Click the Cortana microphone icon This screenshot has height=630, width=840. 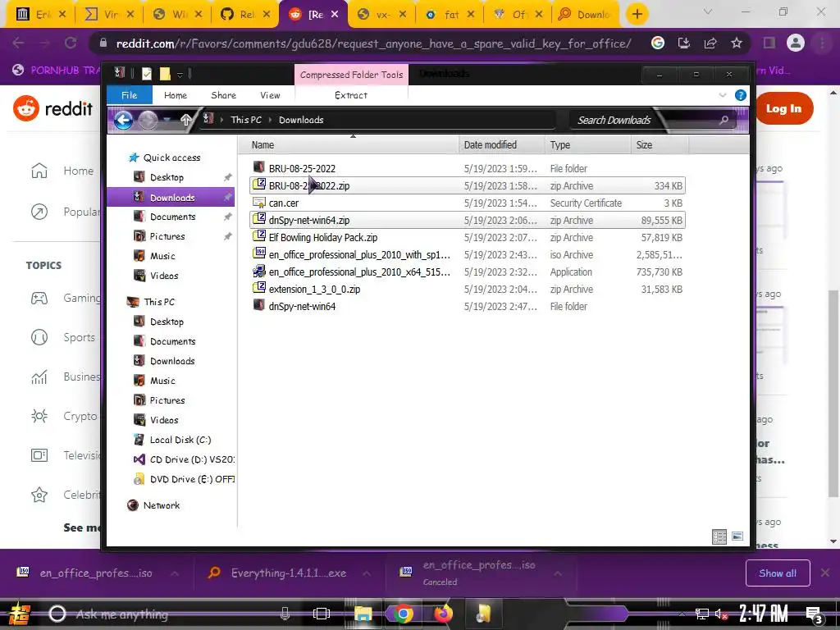[x=285, y=614]
